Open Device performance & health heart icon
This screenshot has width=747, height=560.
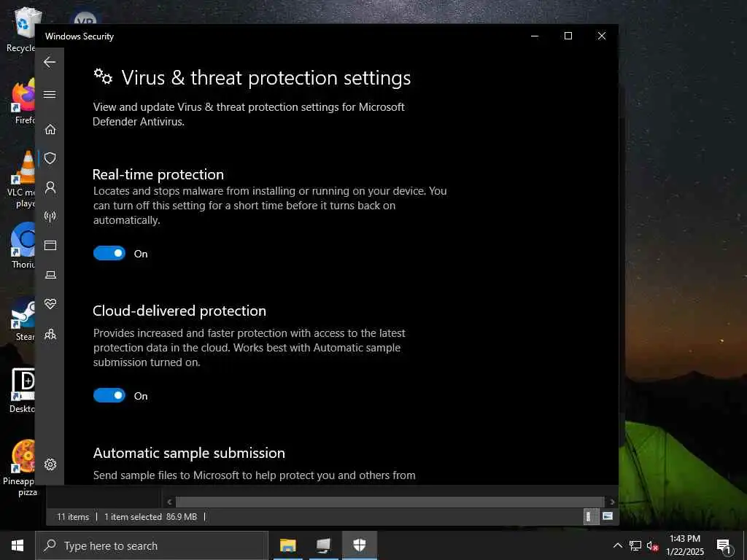tap(50, 303)
